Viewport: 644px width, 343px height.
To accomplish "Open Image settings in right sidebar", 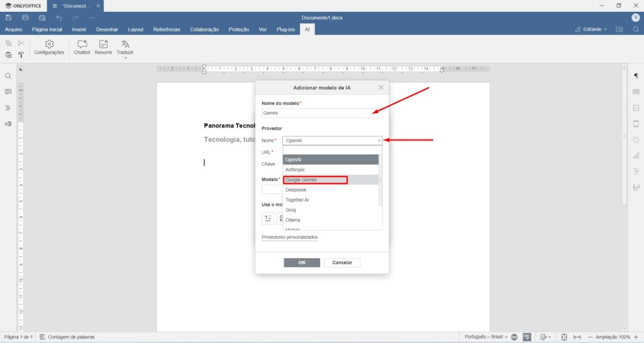I will (636, 108).
